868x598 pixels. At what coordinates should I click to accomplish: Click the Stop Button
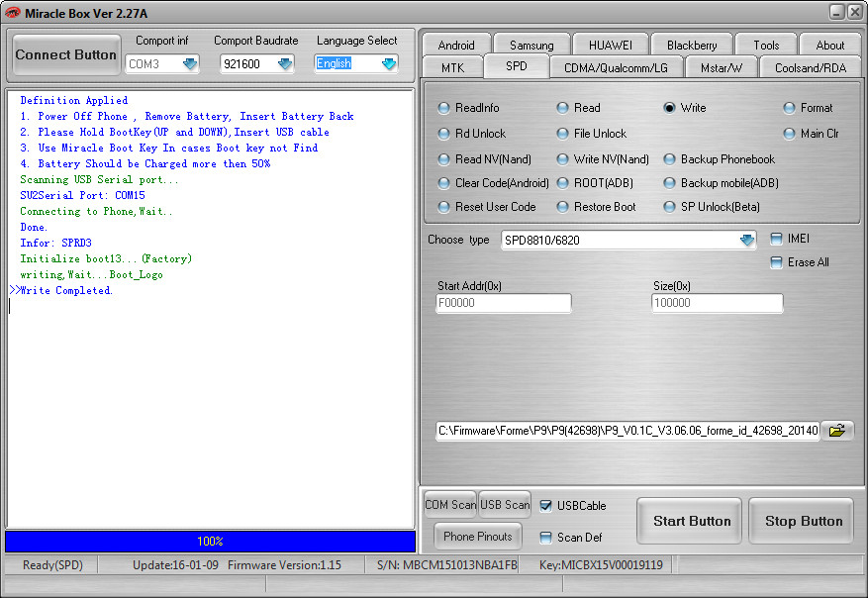pos(802,521)
